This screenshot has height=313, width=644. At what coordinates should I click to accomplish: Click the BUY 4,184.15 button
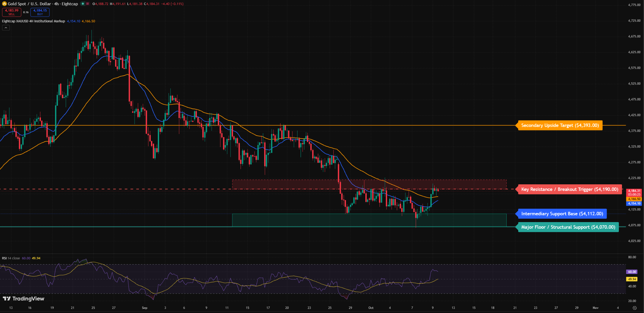(x=40, y=12)
